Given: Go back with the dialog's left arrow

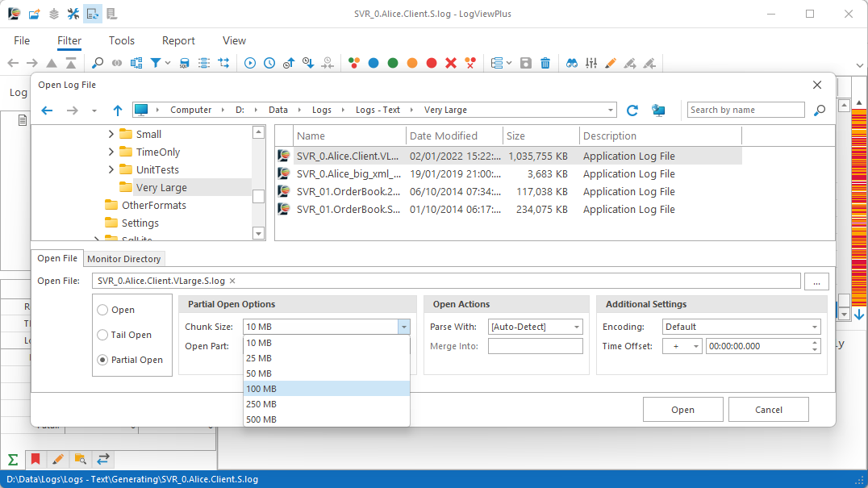Looking at the screenshot, I should [x=47, y=111].
